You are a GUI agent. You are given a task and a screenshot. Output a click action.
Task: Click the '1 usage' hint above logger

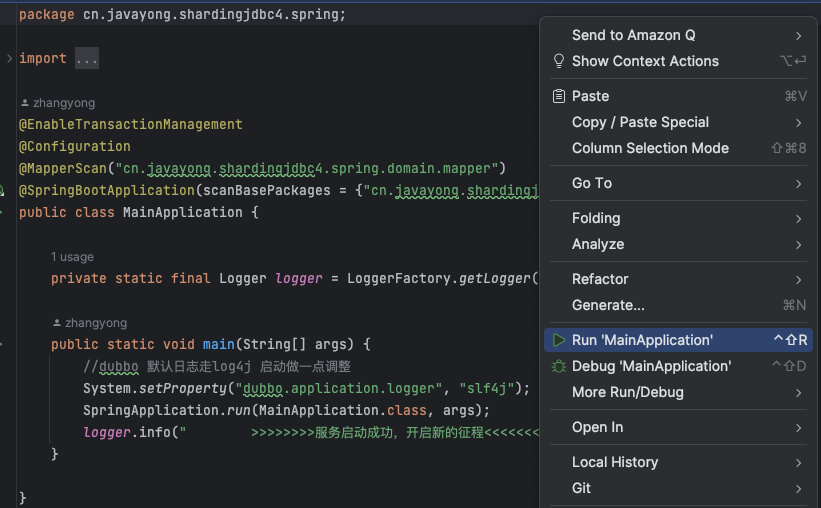[72, 257]
